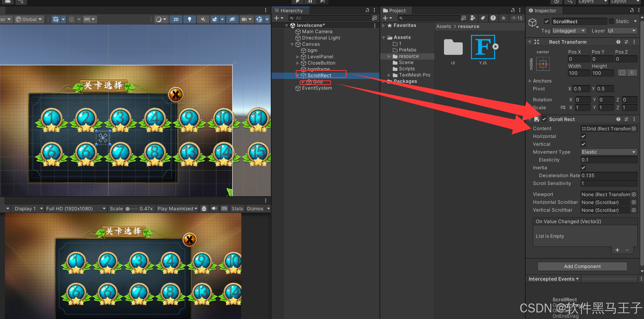644x319 pixels.
Task: Click the YJS font asset thumbnail
Action: click(483, 47)
